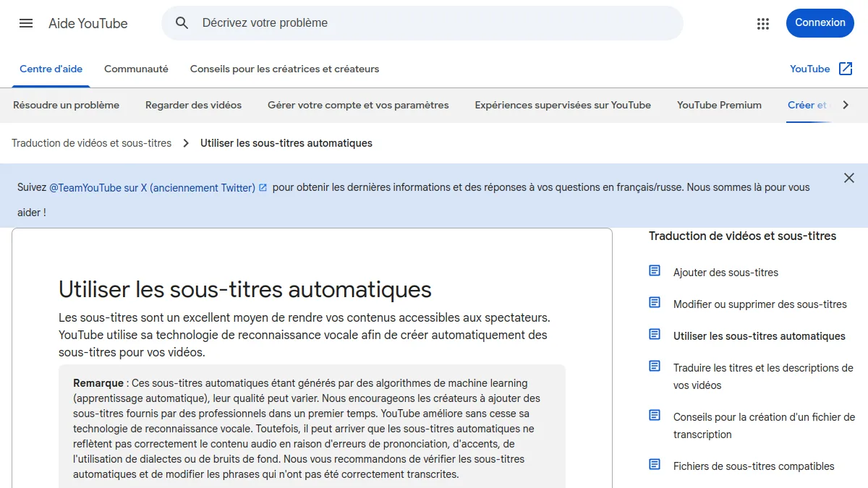
Task: Open the Google apps grid
Action: tap(763, 23)
